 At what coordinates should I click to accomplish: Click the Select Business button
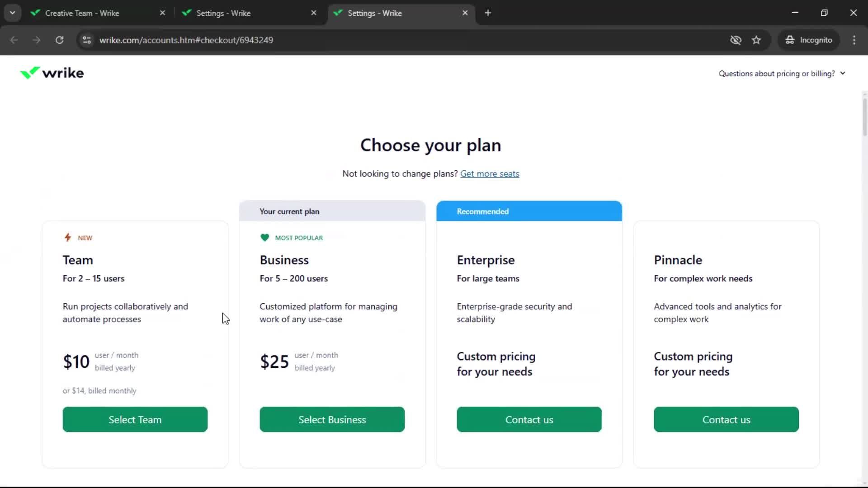332,420
